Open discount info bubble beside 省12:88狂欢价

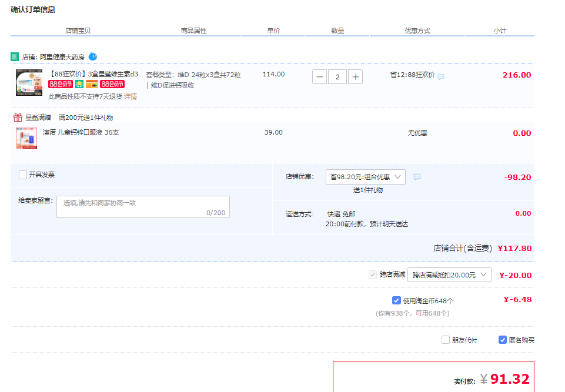pyautogui.click(x=441, y=76)
